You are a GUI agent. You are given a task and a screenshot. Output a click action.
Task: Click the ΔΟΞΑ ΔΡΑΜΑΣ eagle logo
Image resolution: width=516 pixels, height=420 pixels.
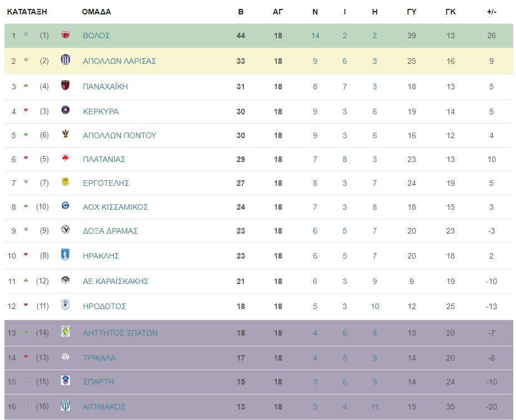coord(65,230)
